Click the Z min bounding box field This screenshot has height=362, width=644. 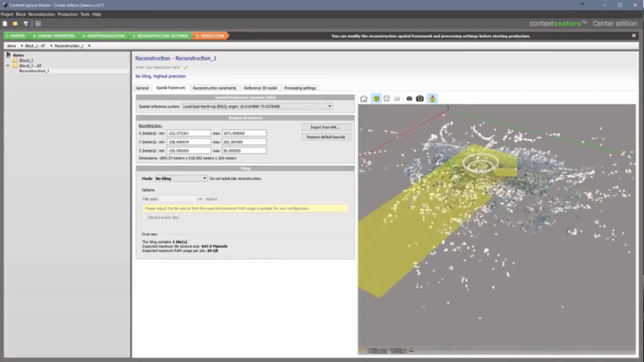[189, 151]
